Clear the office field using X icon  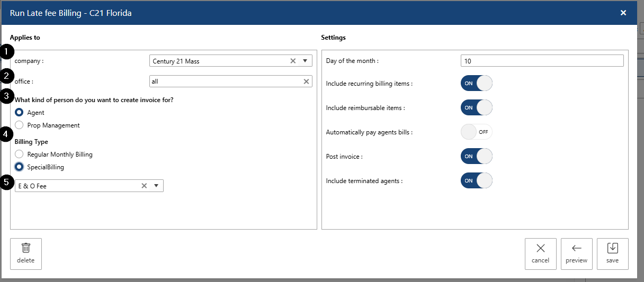point(306,81)
